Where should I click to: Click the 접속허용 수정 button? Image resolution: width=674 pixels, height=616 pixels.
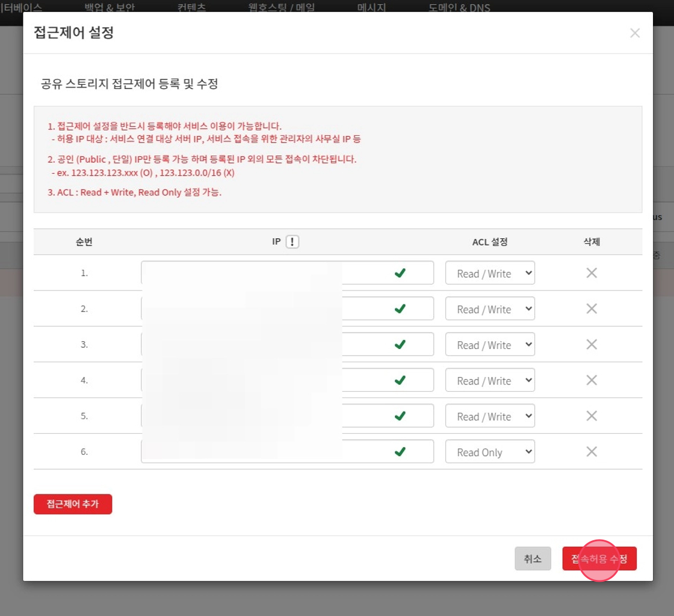(x=599, y=558)
